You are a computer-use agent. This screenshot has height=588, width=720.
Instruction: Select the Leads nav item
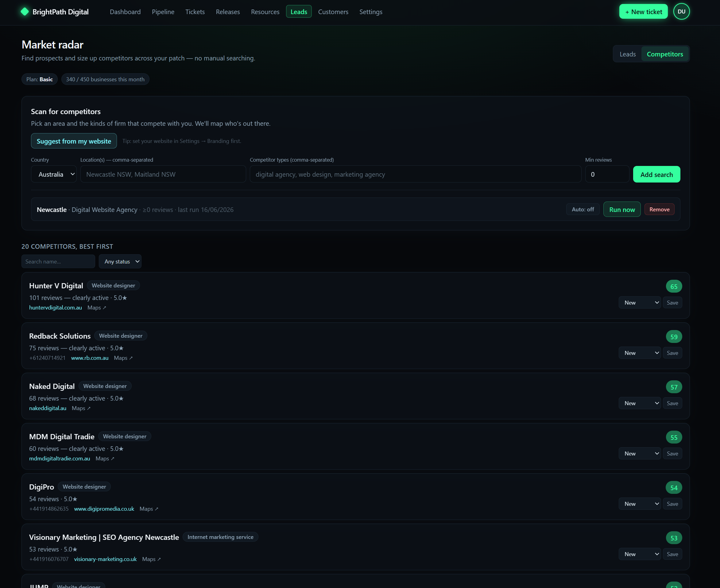coord(299,12)
